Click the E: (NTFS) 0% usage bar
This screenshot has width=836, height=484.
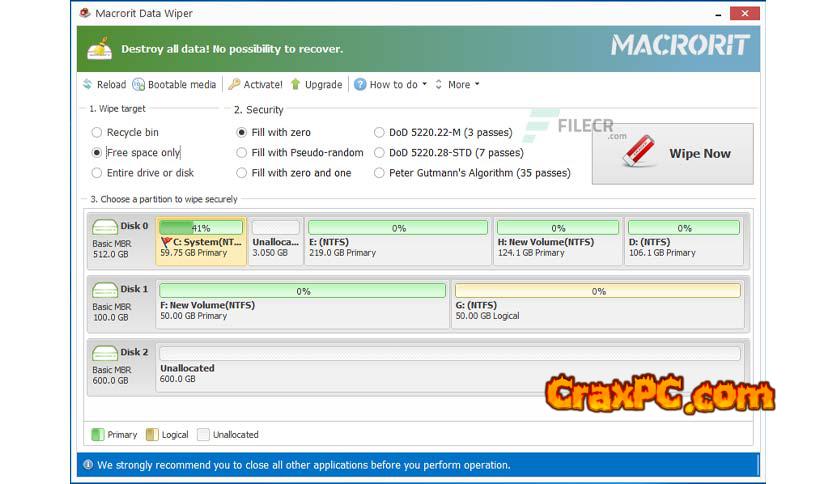pos(398,228)
